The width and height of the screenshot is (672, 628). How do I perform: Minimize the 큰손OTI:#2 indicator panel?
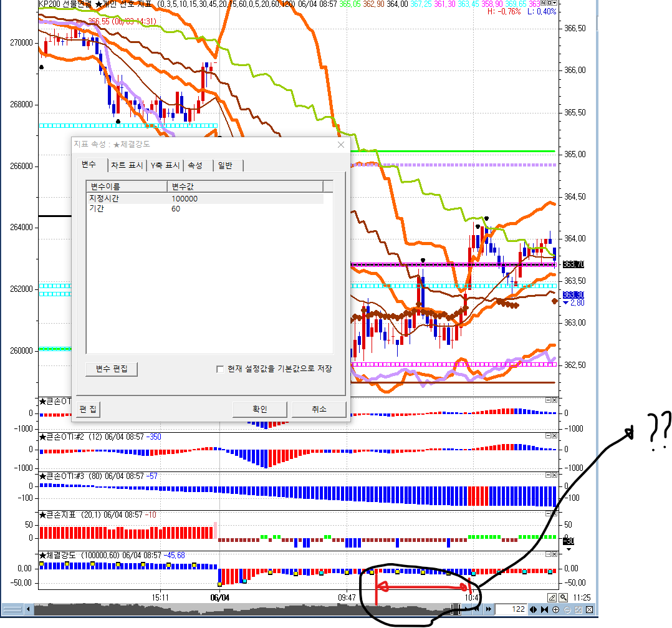coord(548,436)
